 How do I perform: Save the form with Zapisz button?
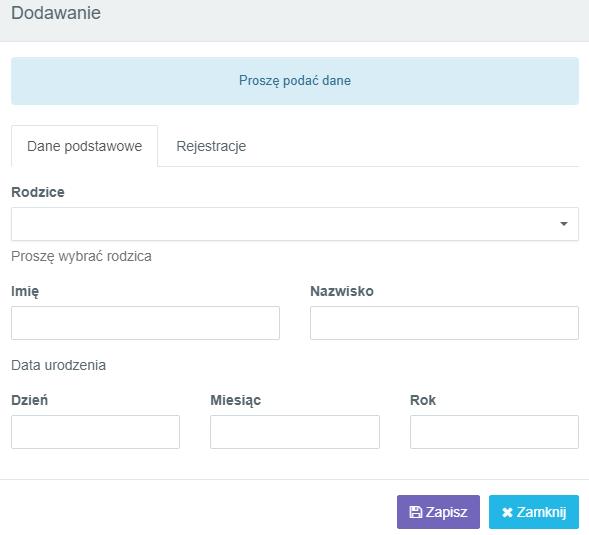(x=438, y=512)
